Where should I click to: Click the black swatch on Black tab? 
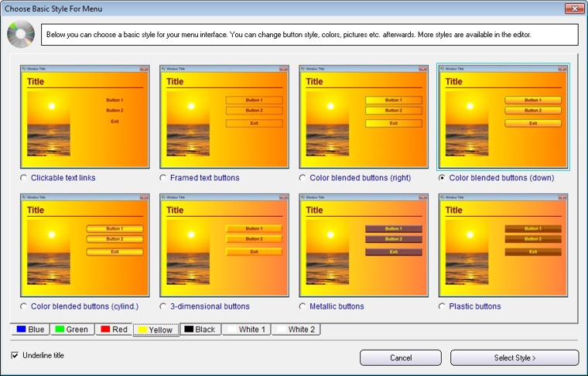point(189,329)
